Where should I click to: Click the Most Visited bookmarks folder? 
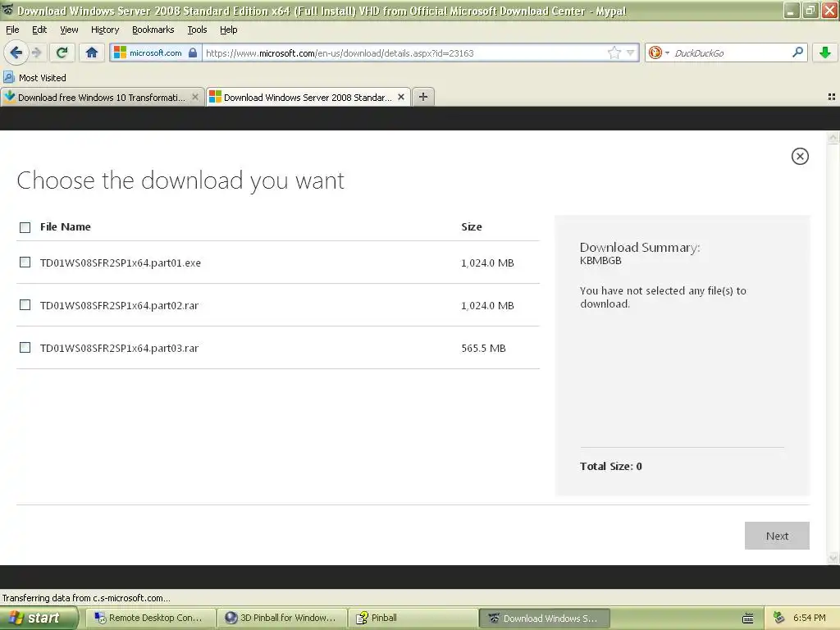click(x=34, y=78)
